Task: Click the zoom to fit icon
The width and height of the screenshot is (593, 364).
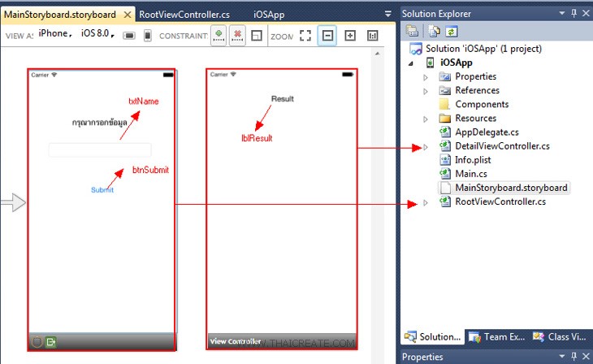Action: tap(305, 36)
